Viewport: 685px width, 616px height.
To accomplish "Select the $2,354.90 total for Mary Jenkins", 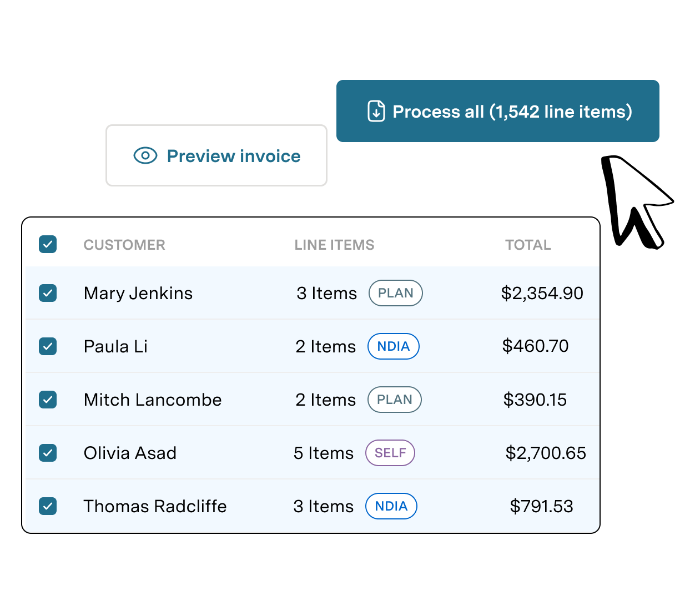I will coord(542,293).
